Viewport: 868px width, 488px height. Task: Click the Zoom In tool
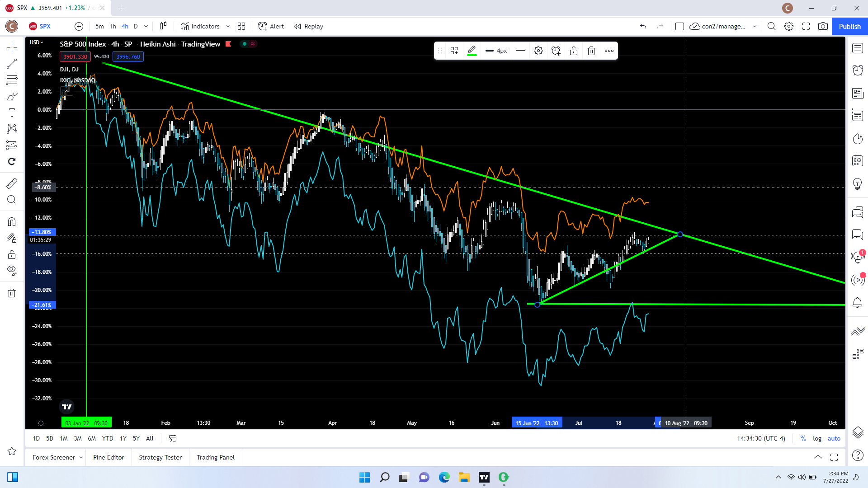pos(12,199)
